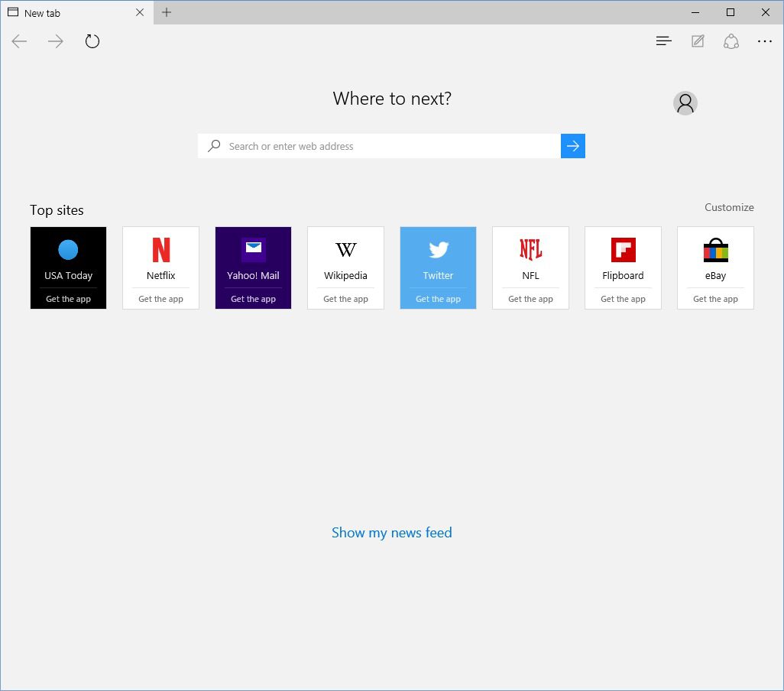
Task: Close the New tab tab
Action: [140, 12]
